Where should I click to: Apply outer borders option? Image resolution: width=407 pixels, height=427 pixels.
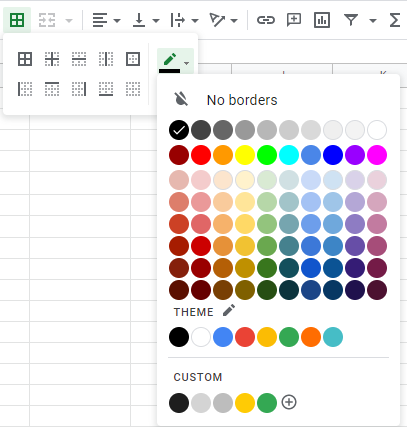(x=133, y=59)
